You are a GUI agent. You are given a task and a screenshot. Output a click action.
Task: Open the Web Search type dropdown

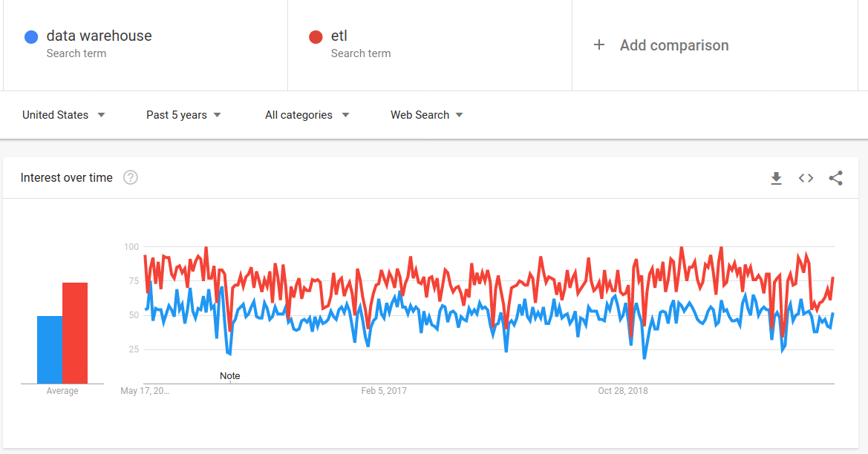click(426, 115)
